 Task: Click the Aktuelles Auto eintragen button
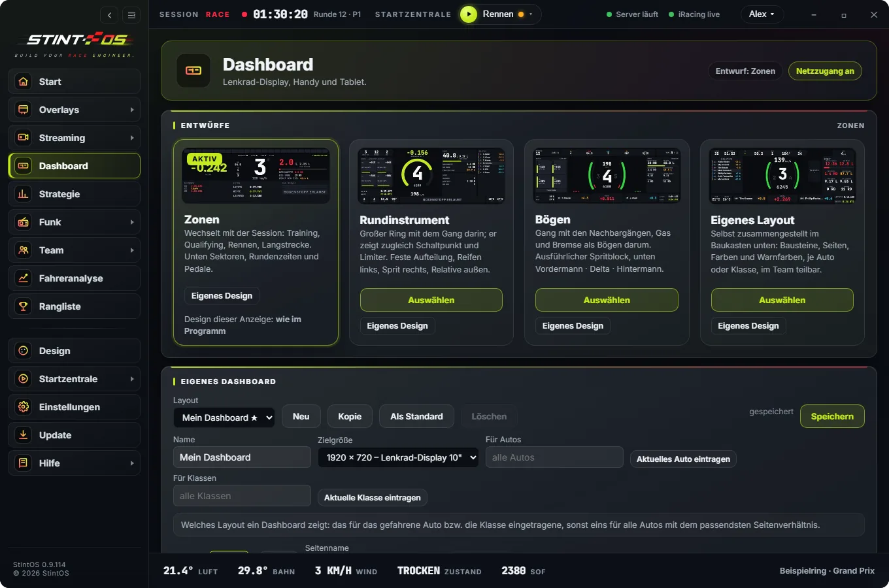[x=683, y=459]
